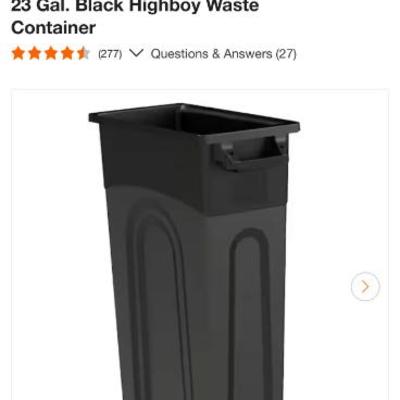Screen dimensions: 400x400
Task: Click the (27) count beside Questions & Answers
Action: 286,54
